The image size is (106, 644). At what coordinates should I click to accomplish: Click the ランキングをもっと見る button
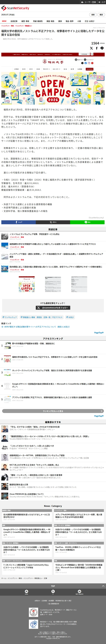click(53, 411)
